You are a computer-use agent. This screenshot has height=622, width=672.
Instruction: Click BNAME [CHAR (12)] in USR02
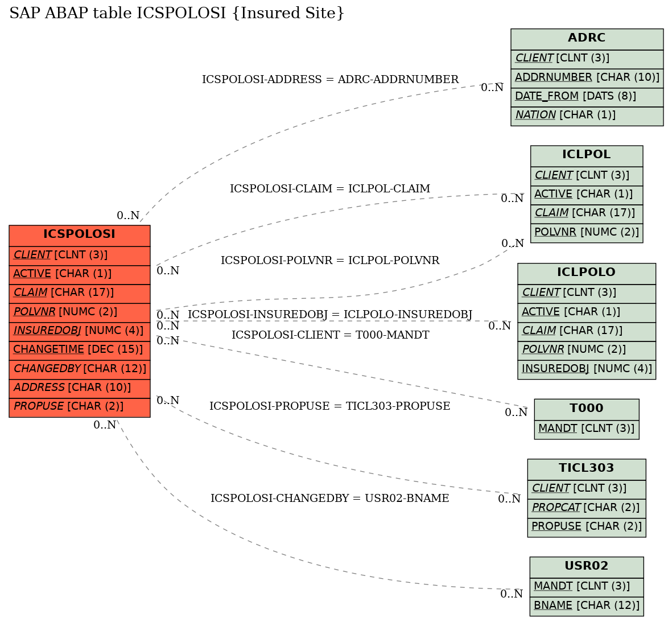coord(586,606)
